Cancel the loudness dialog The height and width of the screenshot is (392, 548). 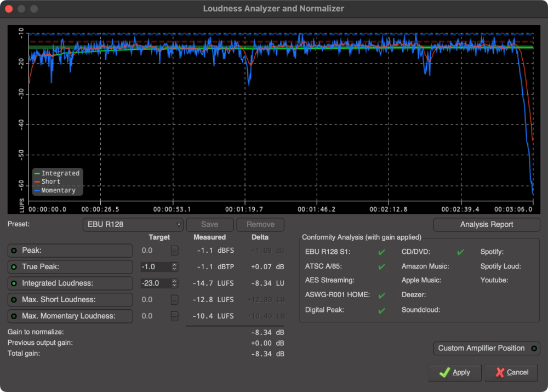tap(511, 372)
